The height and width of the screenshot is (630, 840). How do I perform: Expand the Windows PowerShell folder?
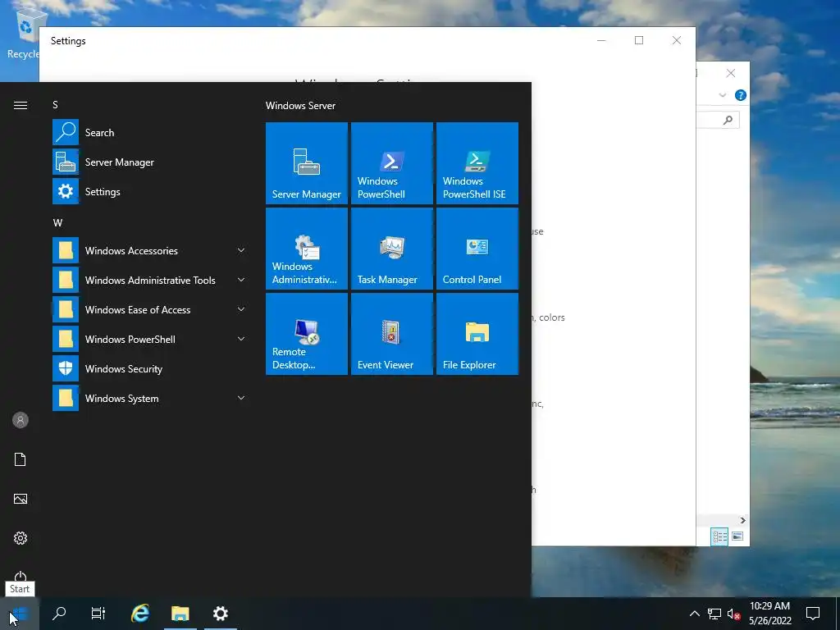(x=150, y=339)
